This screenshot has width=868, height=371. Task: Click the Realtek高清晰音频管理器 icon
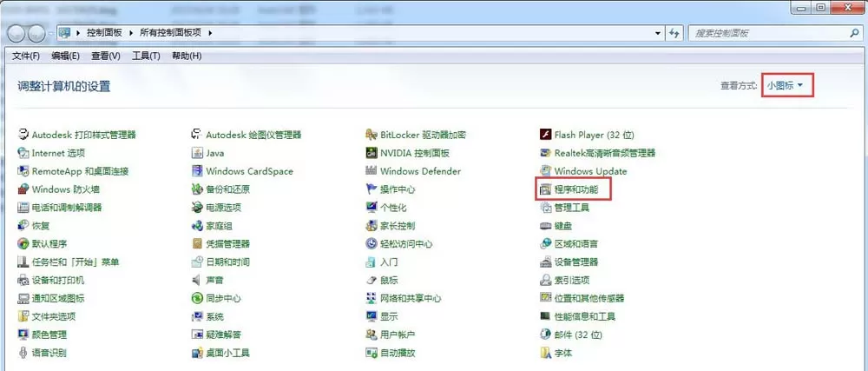pos(545,153)
